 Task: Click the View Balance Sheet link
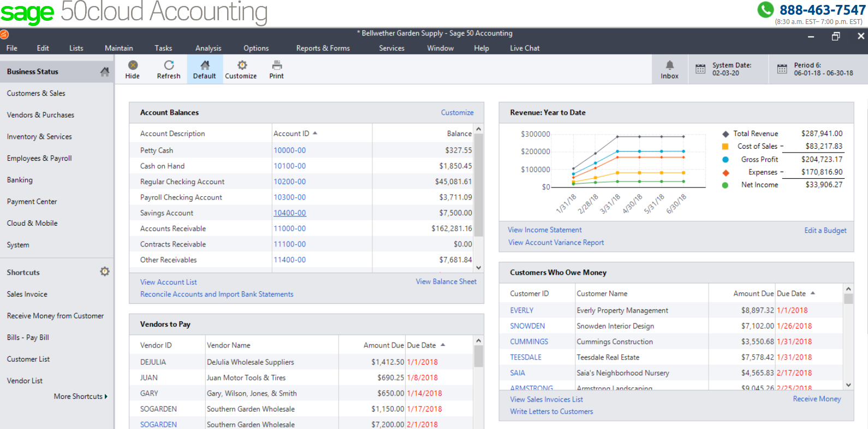point(445,281)
